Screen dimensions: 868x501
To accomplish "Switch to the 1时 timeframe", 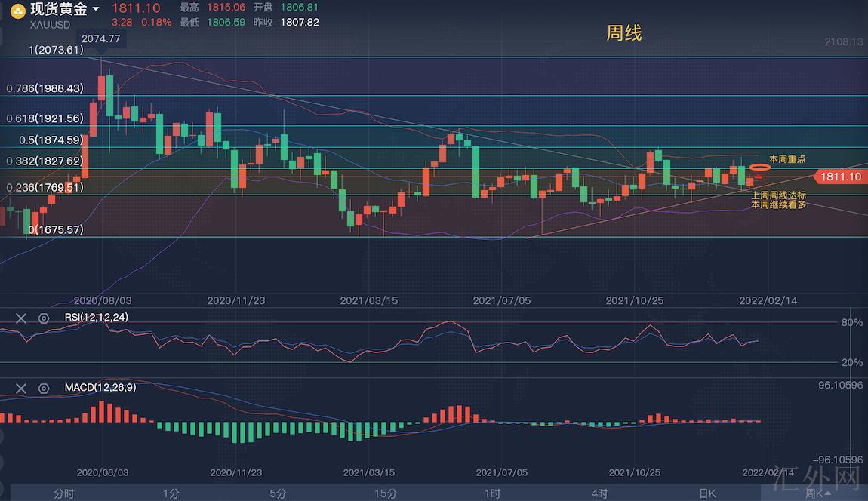I will pos(492,493).
